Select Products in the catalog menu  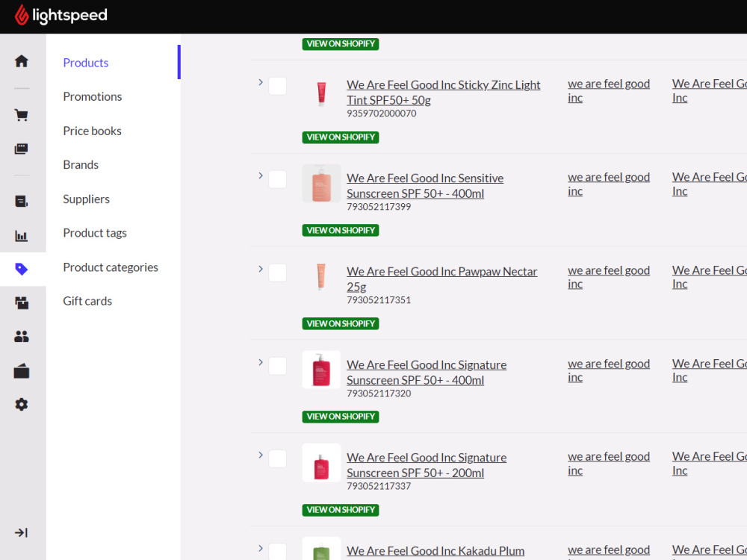(x=86, y=63)
